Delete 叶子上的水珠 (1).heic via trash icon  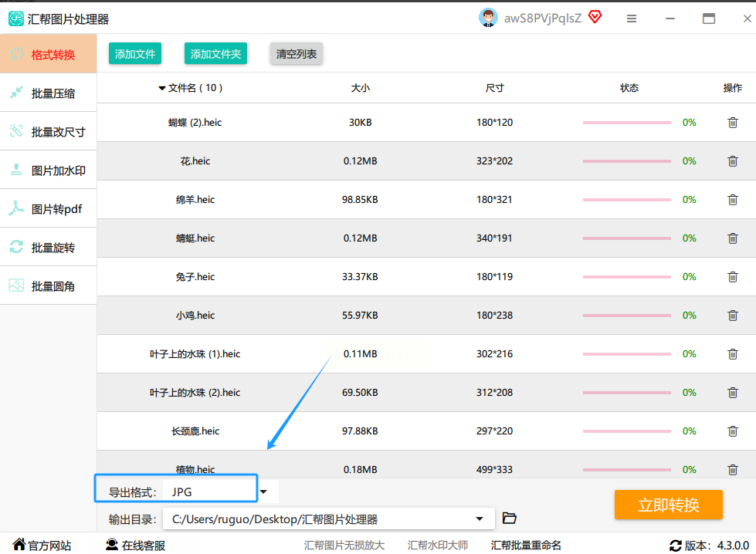pos(732,353)
